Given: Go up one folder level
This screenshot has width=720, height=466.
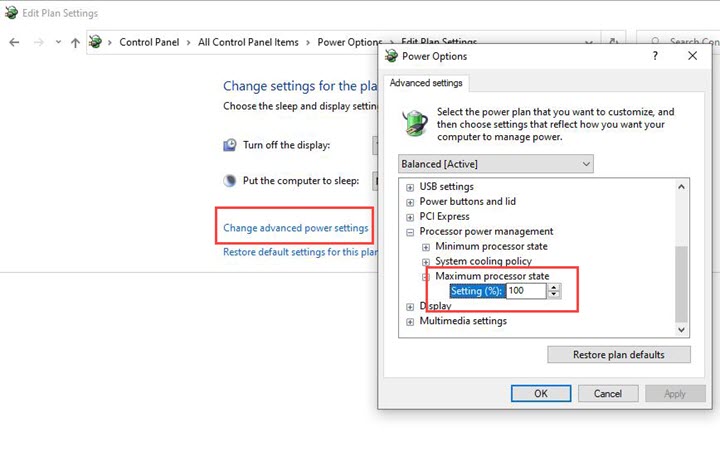Looking at the screenshot, I should 75,43.
